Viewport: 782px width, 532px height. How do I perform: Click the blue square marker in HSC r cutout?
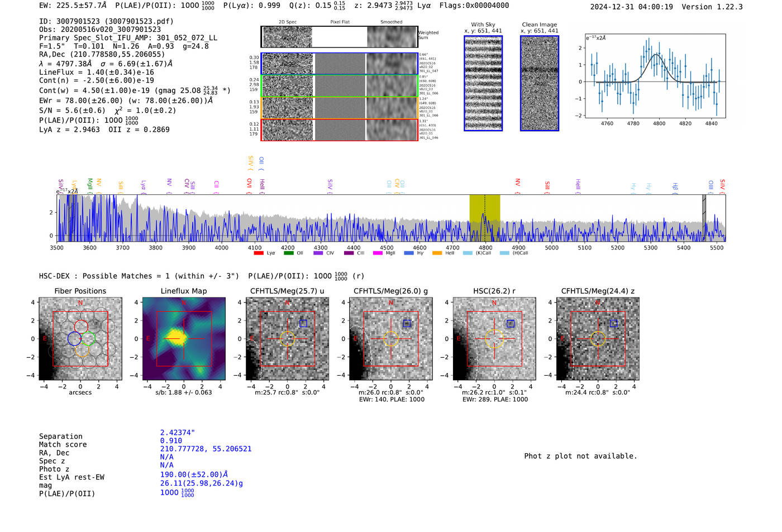click(x=511, y=324)
